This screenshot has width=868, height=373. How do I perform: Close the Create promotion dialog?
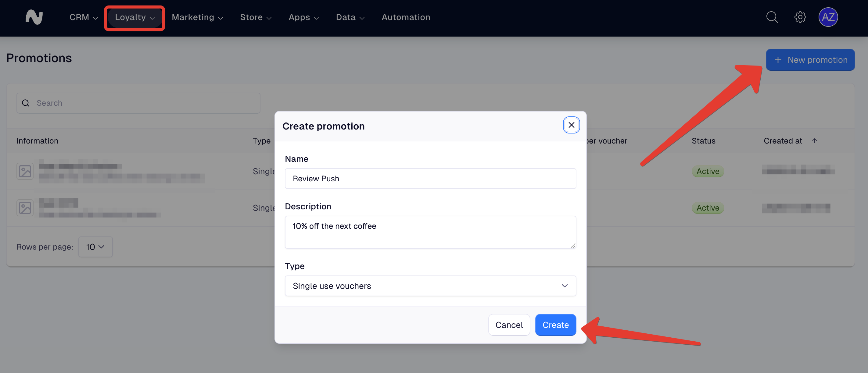[x=571, y=125]
